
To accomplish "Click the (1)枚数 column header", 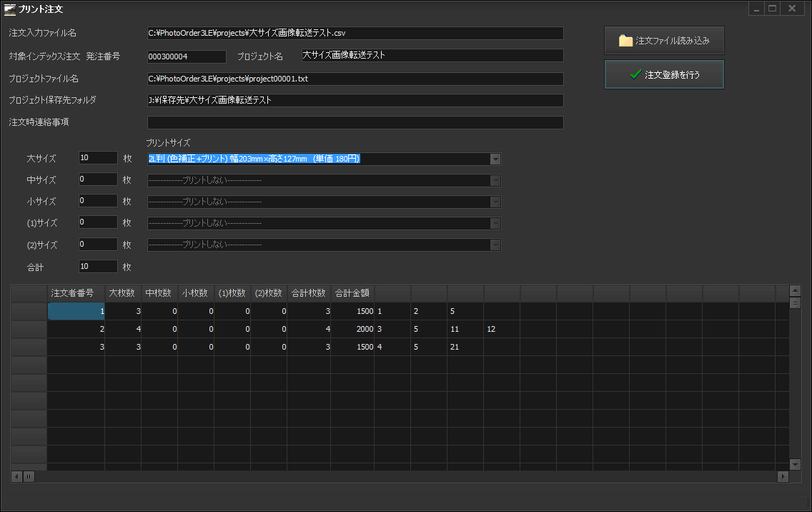I will pyautogui.click(x=232, y=293).
